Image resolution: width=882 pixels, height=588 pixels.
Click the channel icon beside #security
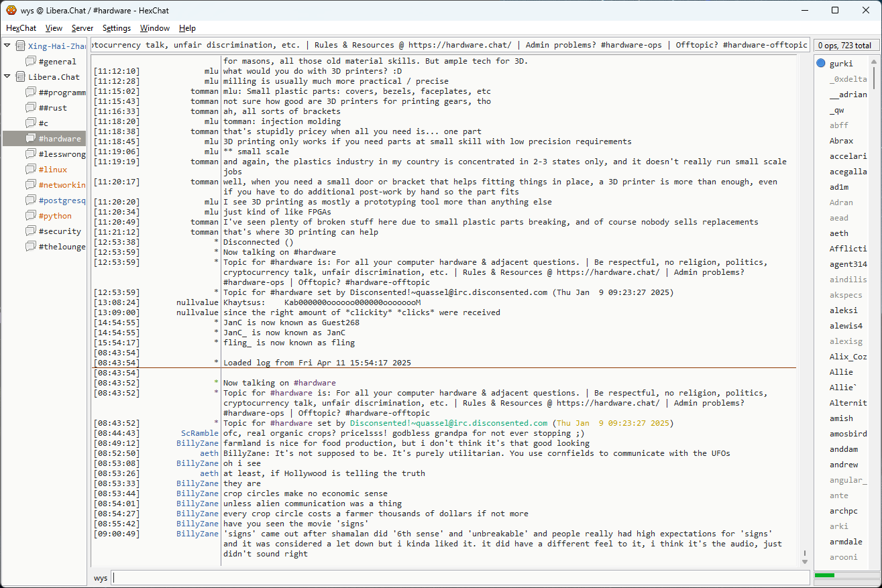30,231
